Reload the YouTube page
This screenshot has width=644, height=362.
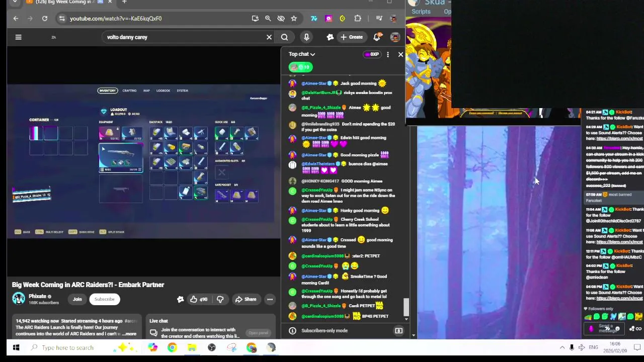[45, 19]
